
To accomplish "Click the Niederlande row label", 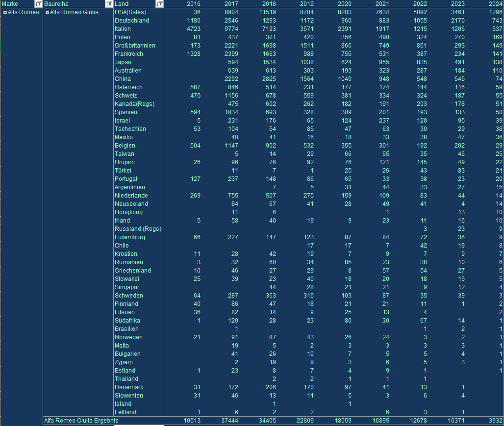I will coord(131,196).
